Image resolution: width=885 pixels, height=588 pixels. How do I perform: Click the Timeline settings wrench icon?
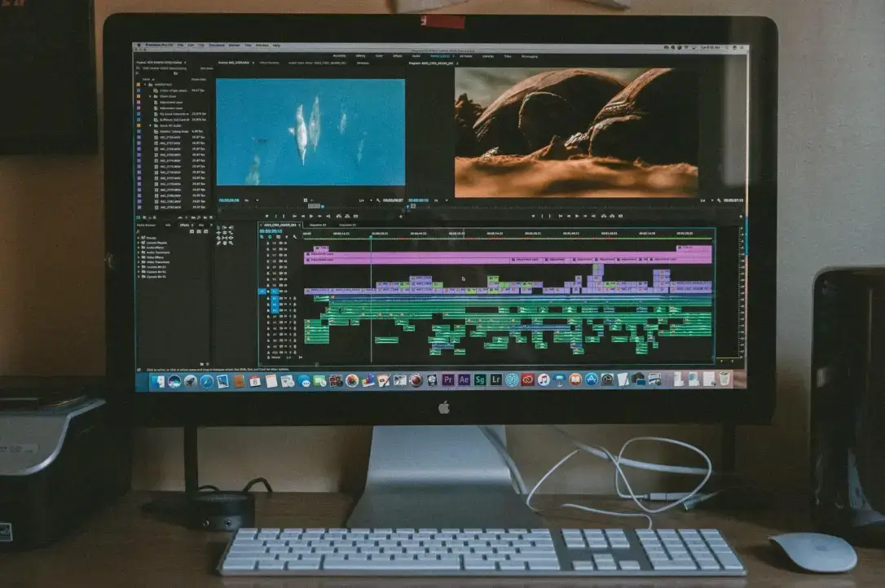tap(293, 237)
